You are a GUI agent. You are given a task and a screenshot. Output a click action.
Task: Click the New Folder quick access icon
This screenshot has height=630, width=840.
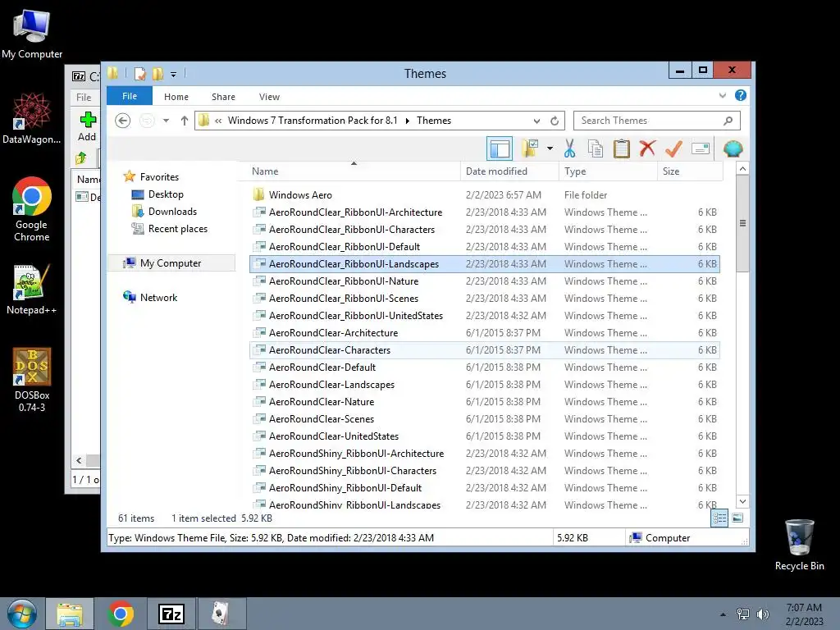157,74
